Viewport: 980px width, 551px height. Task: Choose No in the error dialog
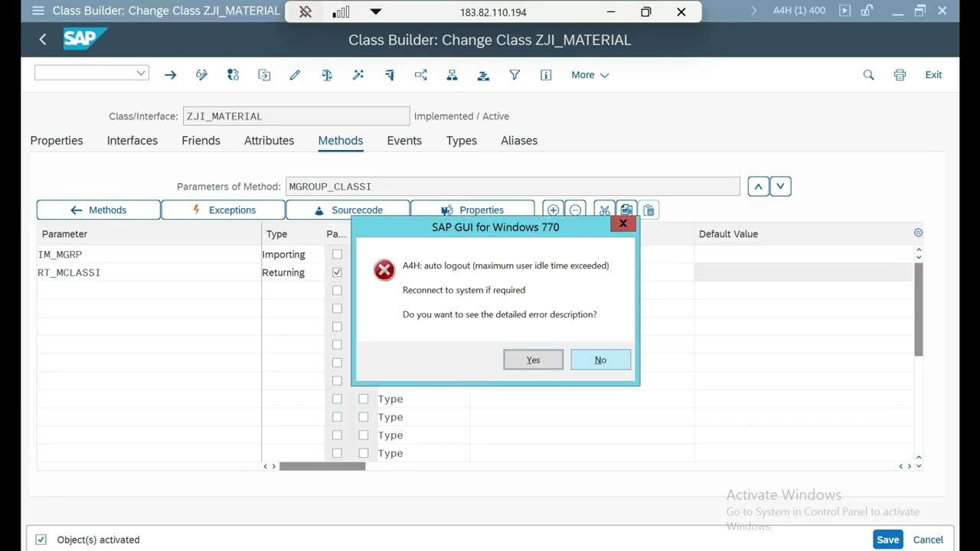coord(601,360)
